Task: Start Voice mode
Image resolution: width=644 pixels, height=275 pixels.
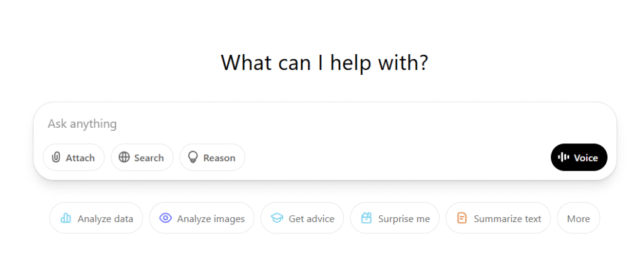Action: (x=579, y=157)
